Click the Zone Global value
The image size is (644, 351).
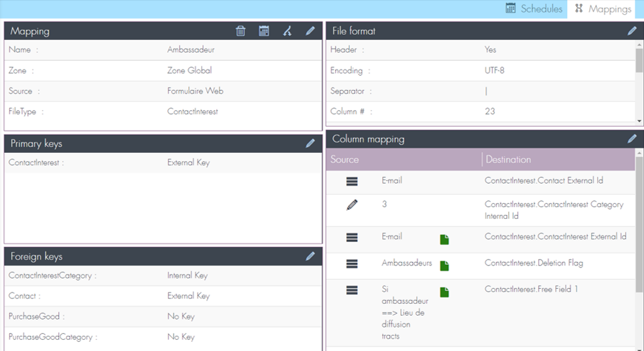tap(189, 71)
